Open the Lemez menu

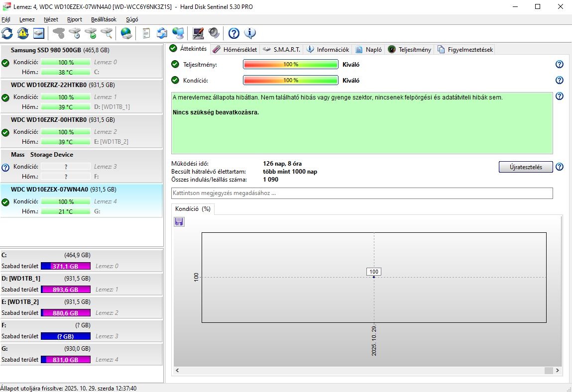[x=27, y=19]
